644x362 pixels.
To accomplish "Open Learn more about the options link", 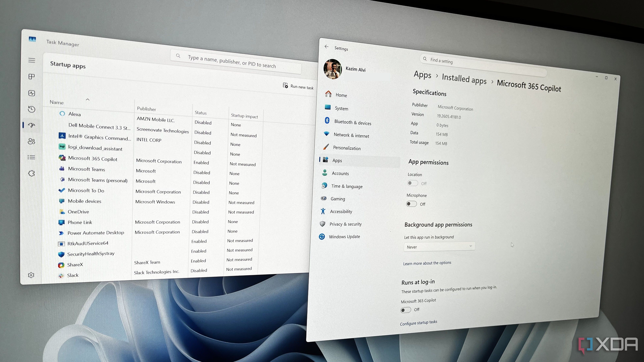I will [x=427, y=263].
